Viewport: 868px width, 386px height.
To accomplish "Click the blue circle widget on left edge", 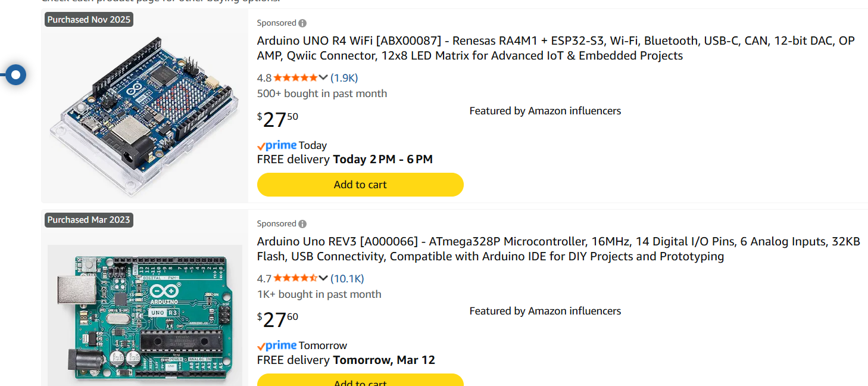I will tap(16, 75).
